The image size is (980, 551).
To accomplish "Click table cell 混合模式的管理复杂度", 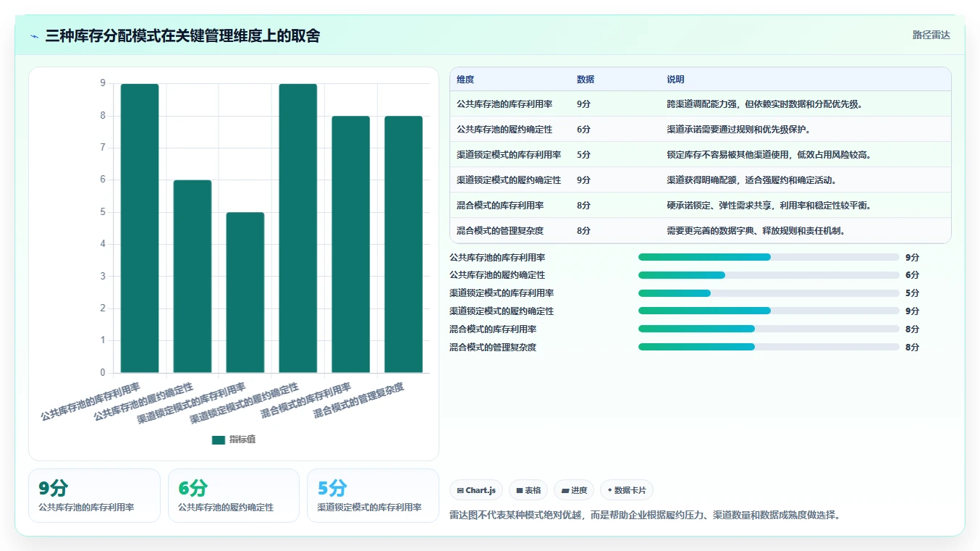I will coord(500,231).
